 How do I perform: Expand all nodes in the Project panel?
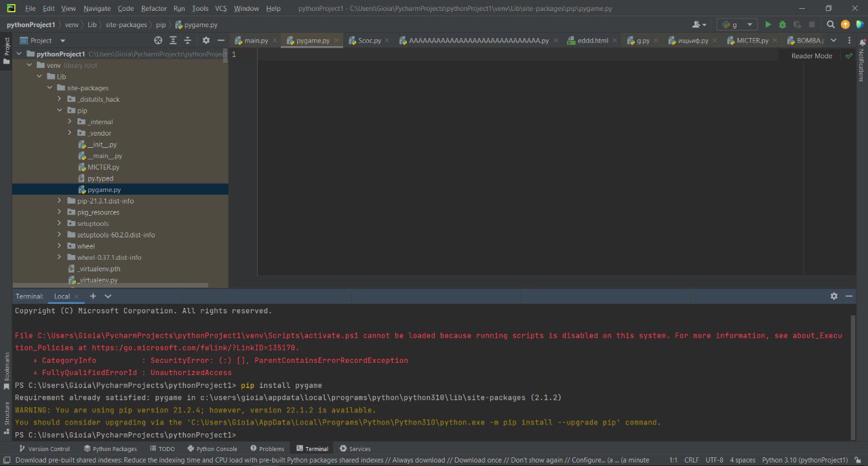173,41
